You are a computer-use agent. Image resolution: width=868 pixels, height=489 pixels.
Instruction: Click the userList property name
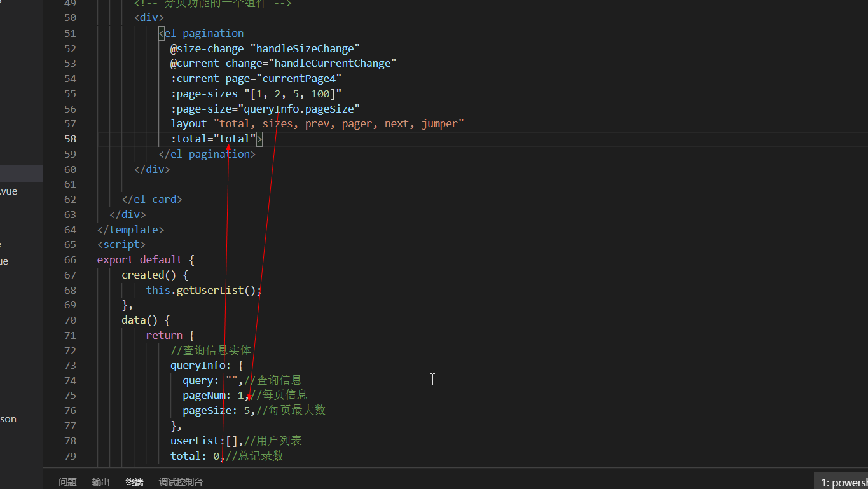coord(195,441)
